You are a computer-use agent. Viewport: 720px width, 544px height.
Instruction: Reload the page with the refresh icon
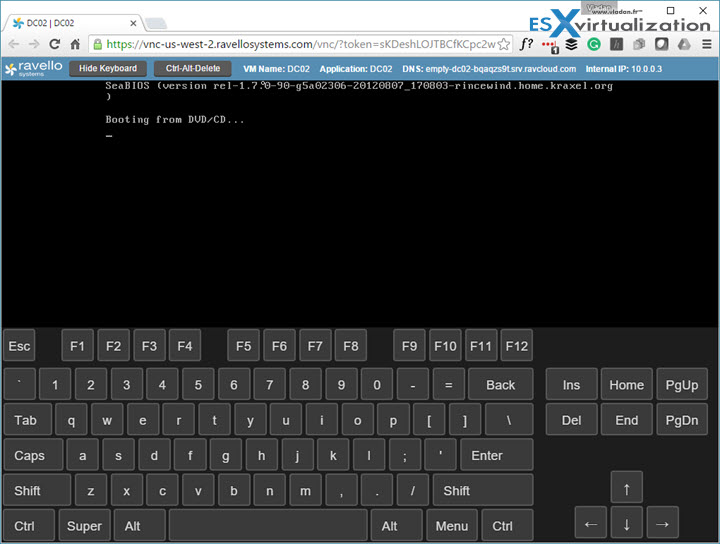point(53,44)
